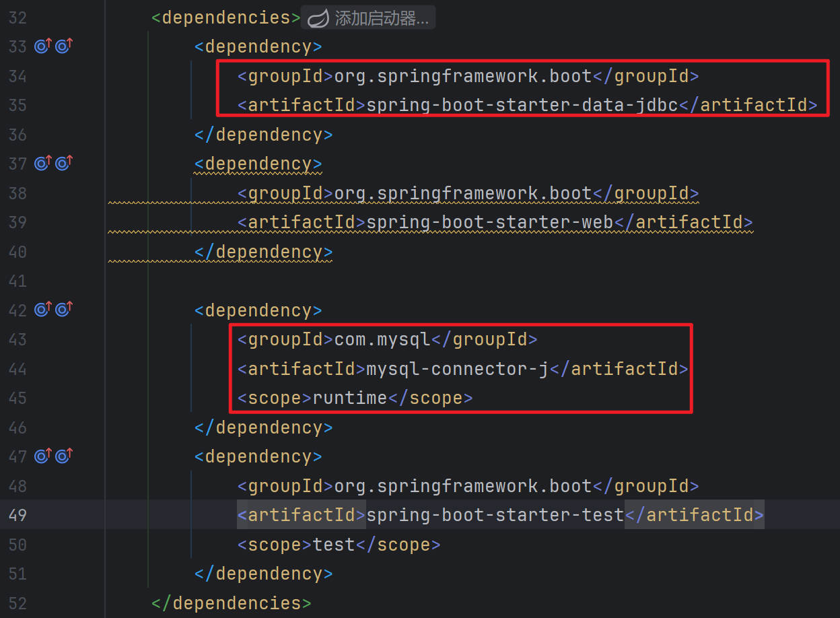Click the opening dependencies tag on line 32

(x=225, y=18)
